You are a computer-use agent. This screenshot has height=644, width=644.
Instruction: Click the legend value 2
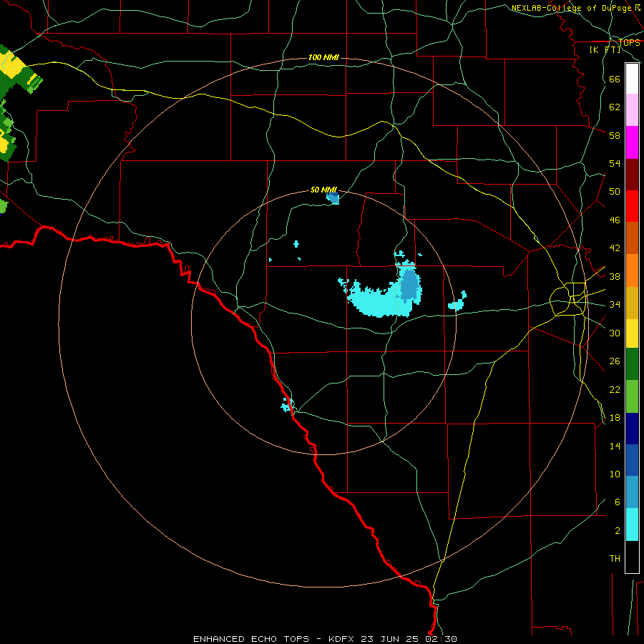click(618, 531)
